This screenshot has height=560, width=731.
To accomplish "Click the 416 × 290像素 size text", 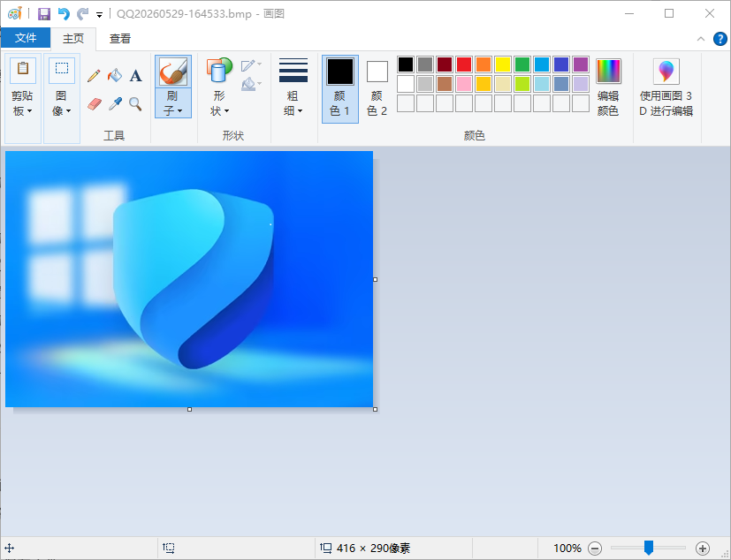I will [x=373, y=549].
